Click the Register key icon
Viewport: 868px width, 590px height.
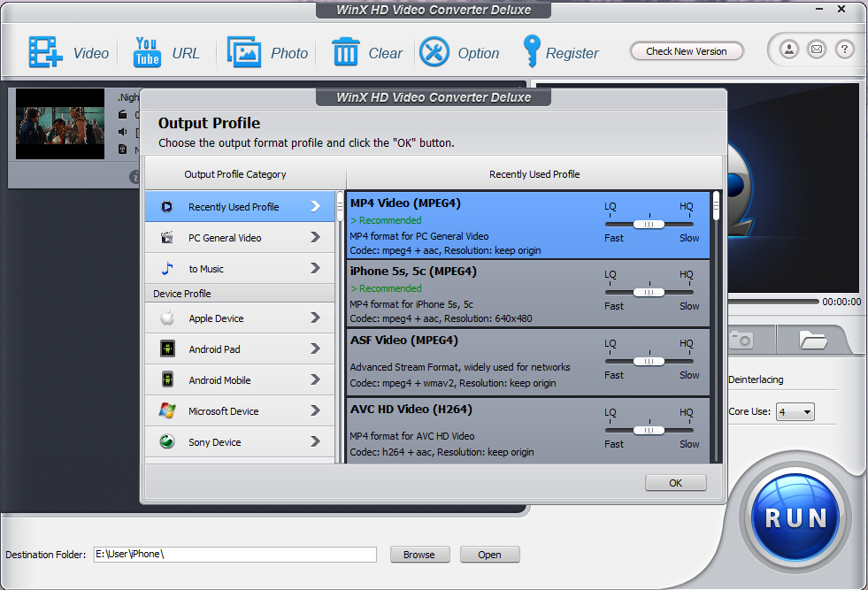531,52
